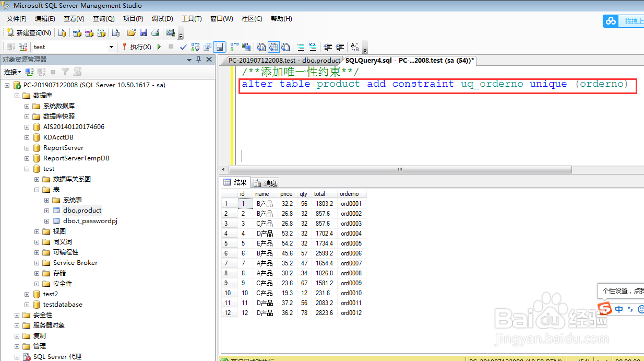Image resolution: width=644 pixels, height=361 pixels.
Task: Click the 2599.2 total cell
Action: (324, 253)
